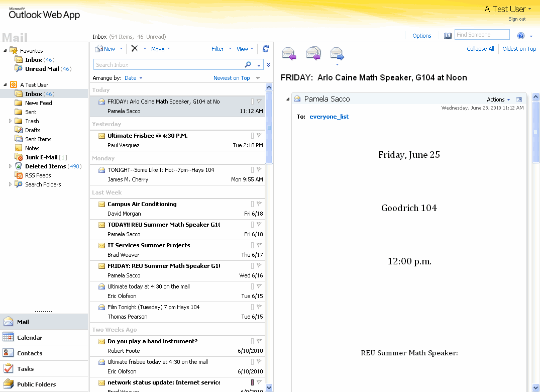Viewport: 540px width, 392px height.
Task: Open the Arrange by Date dropdown
Action: tap(133, 78)
